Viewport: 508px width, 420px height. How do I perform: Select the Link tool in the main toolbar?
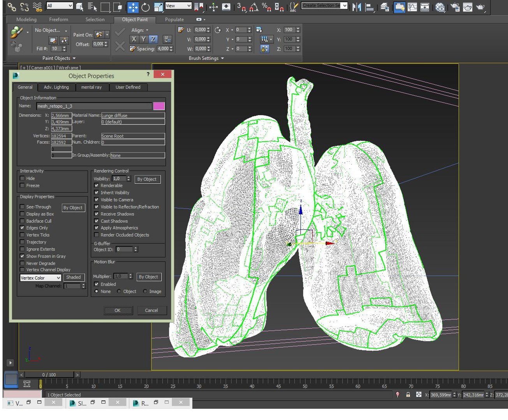click(12, 7)
